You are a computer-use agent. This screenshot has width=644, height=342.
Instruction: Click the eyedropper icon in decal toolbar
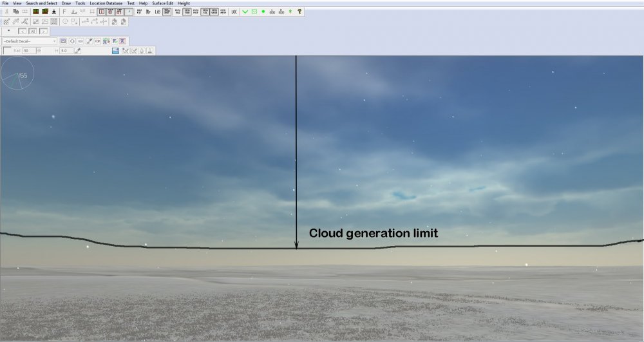click(x=89, y=41)
